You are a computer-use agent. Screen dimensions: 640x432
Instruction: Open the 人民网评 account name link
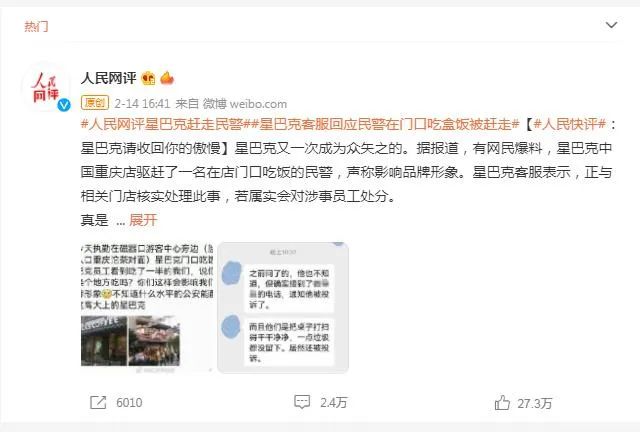coord(109,78)
